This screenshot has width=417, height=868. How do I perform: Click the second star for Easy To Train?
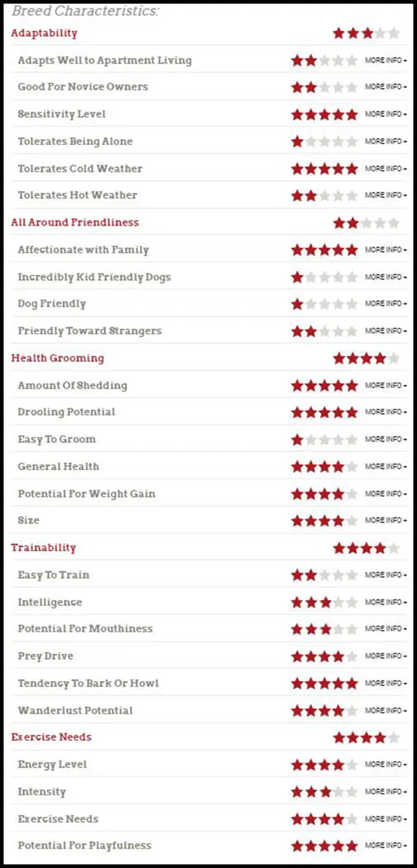coord(312,574)
